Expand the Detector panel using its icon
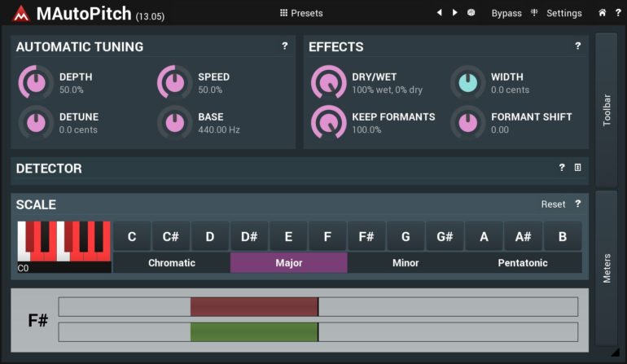Viewport: 627px width, 364px height. tap(577, 168)
